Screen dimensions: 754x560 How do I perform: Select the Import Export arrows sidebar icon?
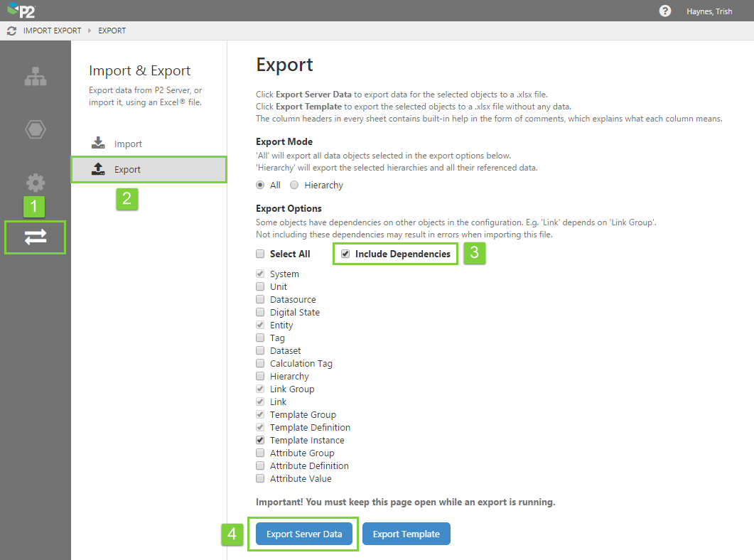35,237
